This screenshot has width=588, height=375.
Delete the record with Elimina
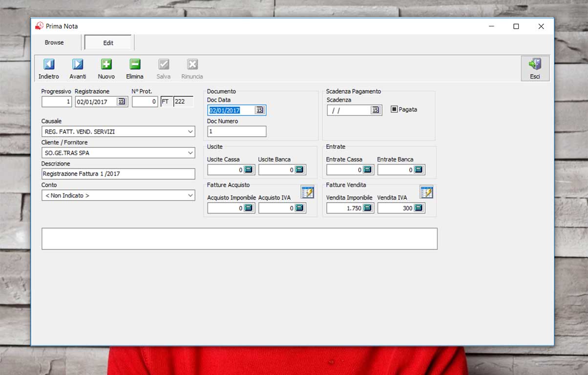[x=135, y=69]
